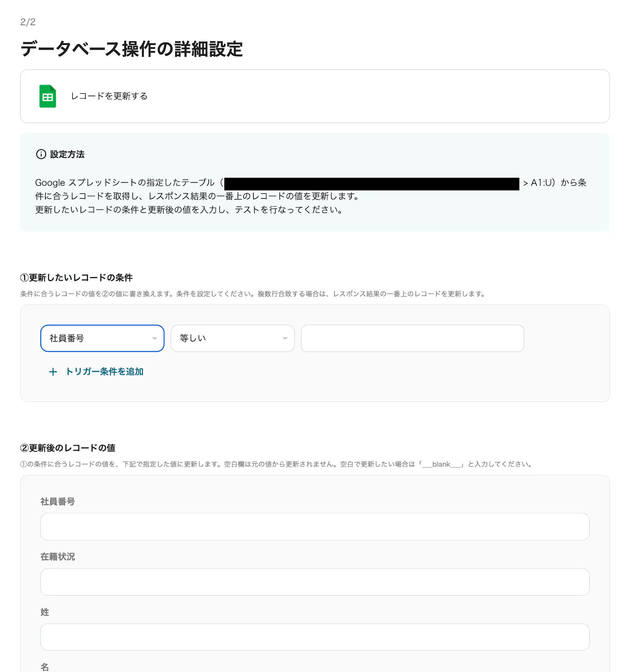Select the レコードを更新する action card
This screenshot has width=644, height=672.
coord(315,96)
